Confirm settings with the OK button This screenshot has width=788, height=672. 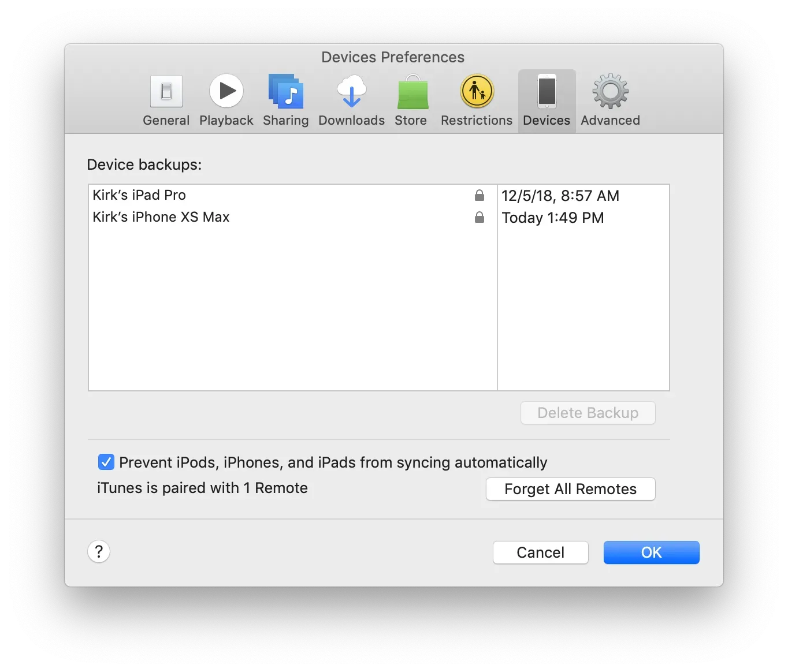651,552
